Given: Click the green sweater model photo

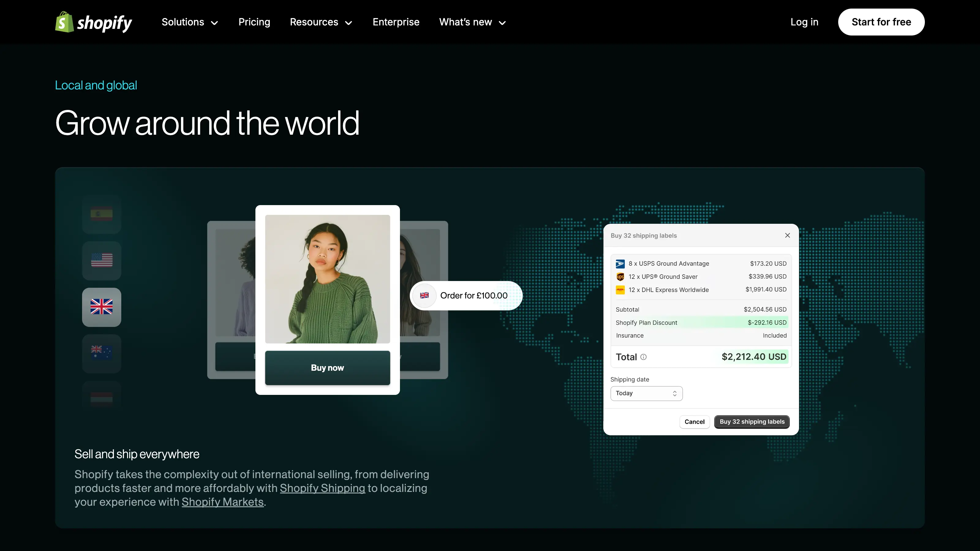Looking at the screenshot, I should 328,279.
